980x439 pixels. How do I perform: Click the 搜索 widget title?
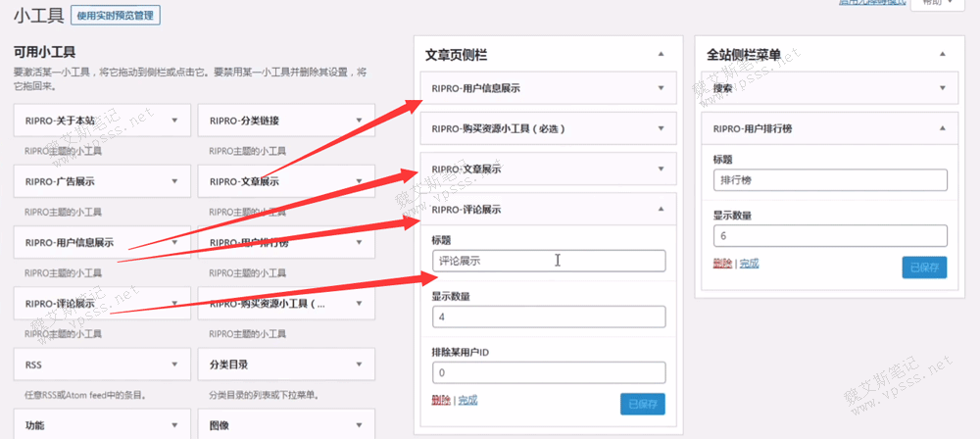pyautogui.click(x=722, y=88)
